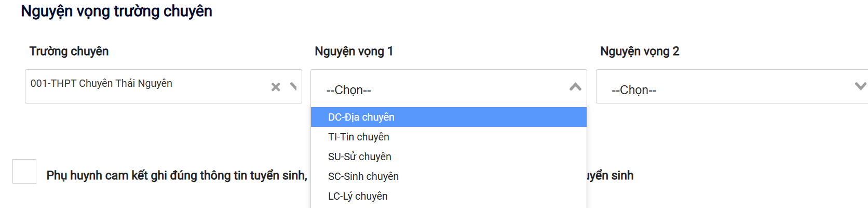Screen dimensions: 868x208
Task: Expand Nguyện vọng 2 using chevron arrow
Action: (x=860, y=86)
